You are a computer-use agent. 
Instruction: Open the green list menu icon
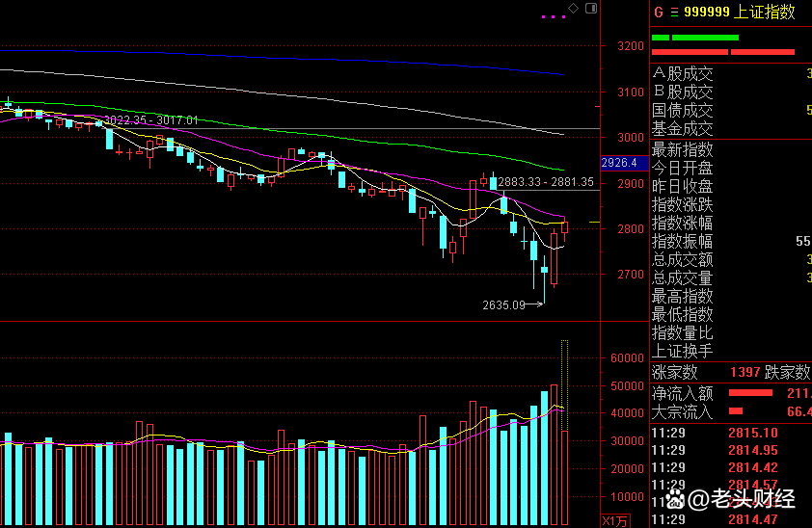[x=673, y=13]
